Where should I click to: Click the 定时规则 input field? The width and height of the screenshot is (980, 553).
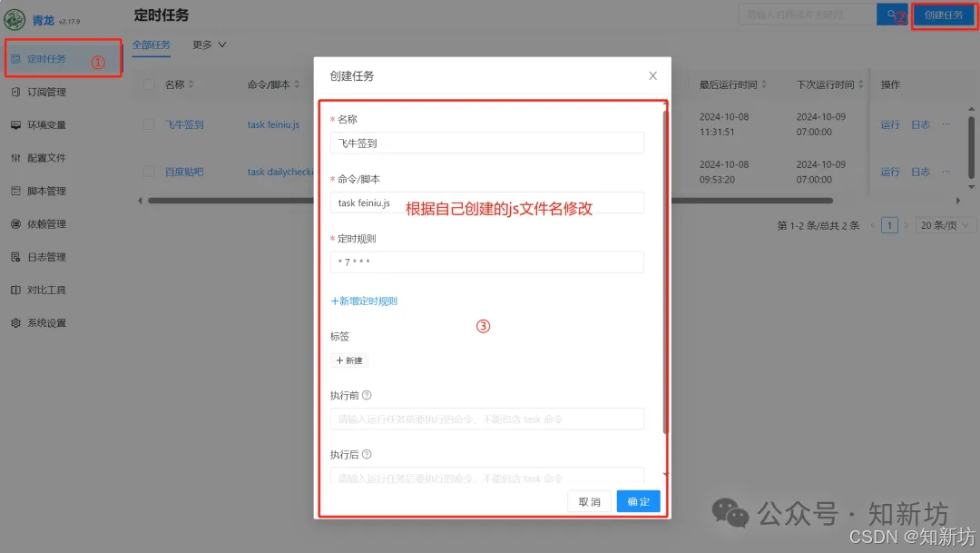click(x=487, y=262)
